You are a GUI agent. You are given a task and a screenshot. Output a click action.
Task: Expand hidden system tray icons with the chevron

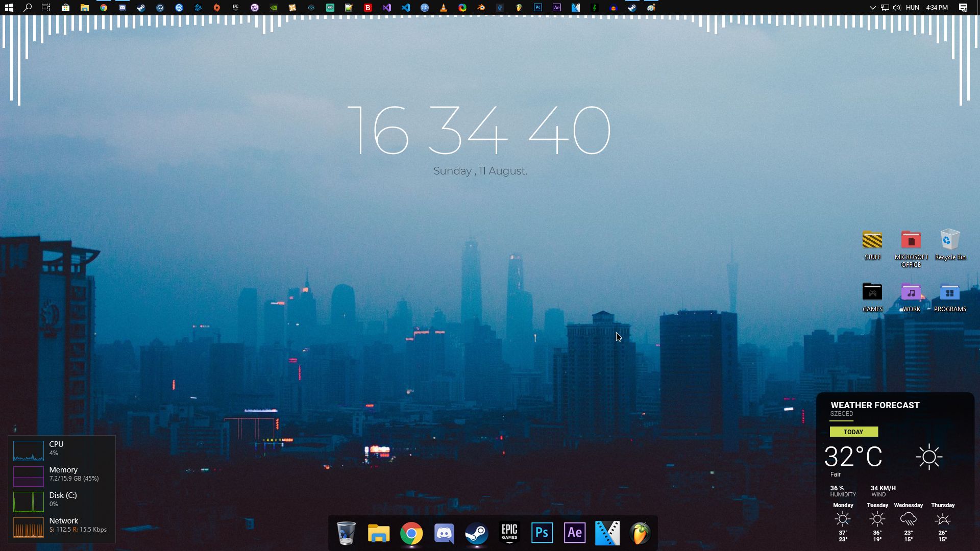[872, 8]
